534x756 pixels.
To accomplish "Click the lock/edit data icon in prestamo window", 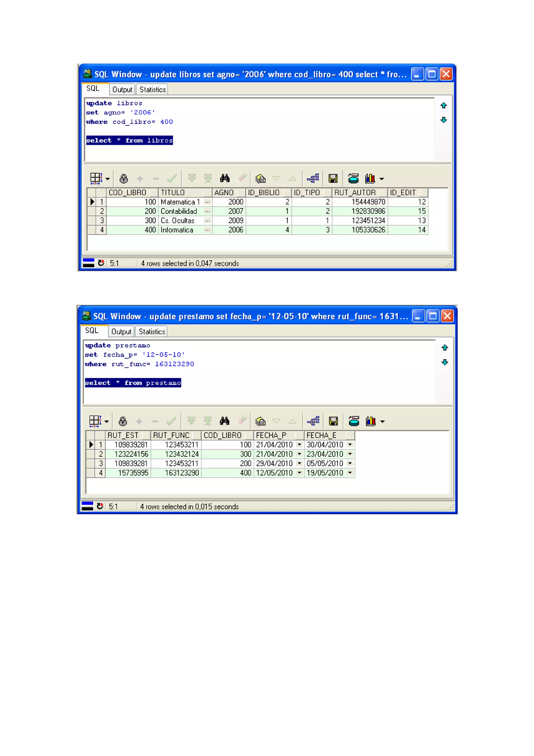I will point(123,421).
